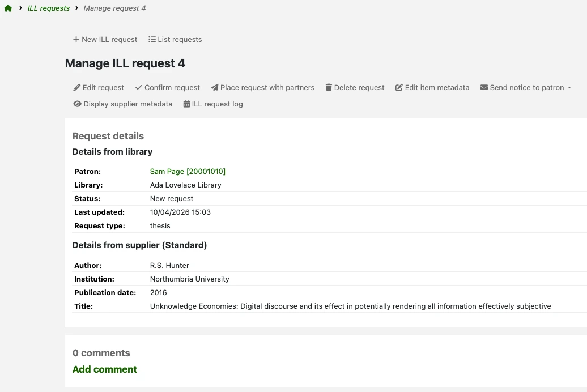
Task: Click the envelope icon for Send notice
Action: click(484, 88)
